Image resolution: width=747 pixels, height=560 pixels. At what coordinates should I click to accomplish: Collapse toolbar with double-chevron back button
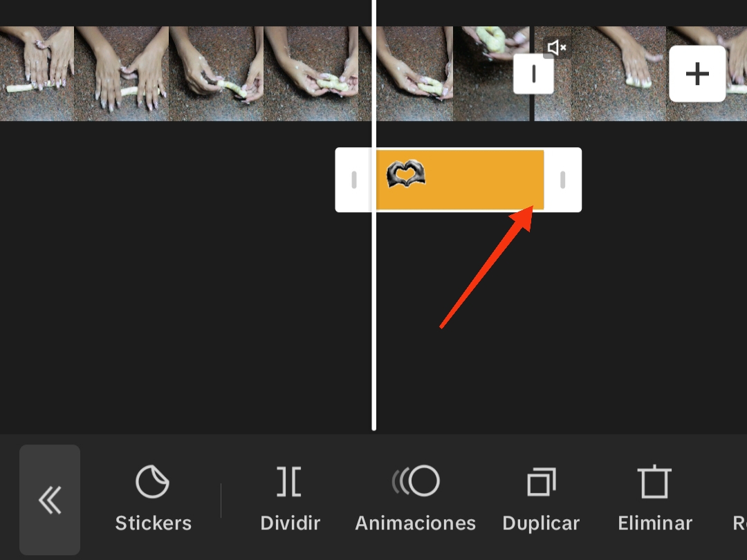coord(50,500)
